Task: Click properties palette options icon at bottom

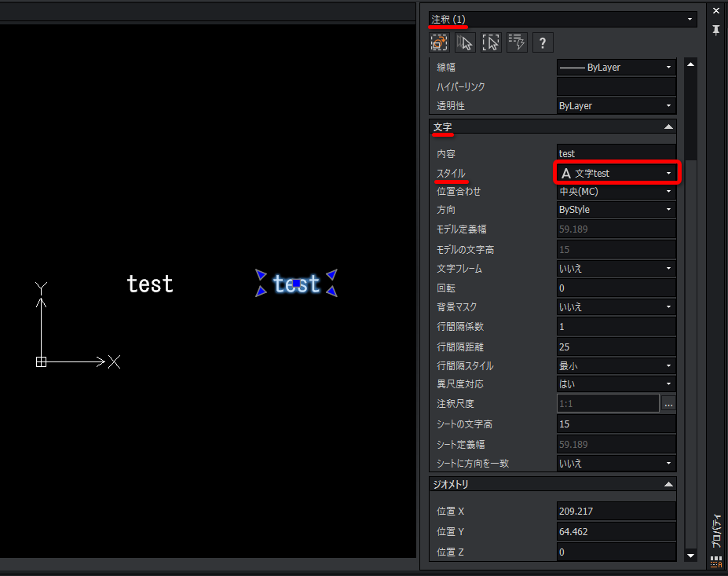Action: point(716,562)
